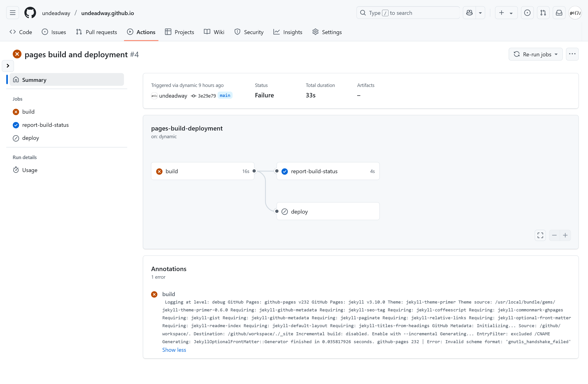Screen dimensions: 588x384
Task: Click the error icon in build annotation
Action: pyautogui.click(x=154, y=294)
